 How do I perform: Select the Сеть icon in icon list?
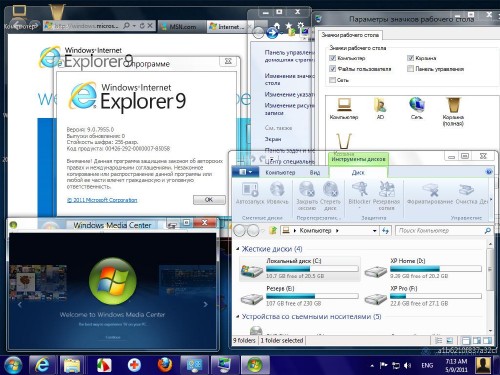pos(417,109)
